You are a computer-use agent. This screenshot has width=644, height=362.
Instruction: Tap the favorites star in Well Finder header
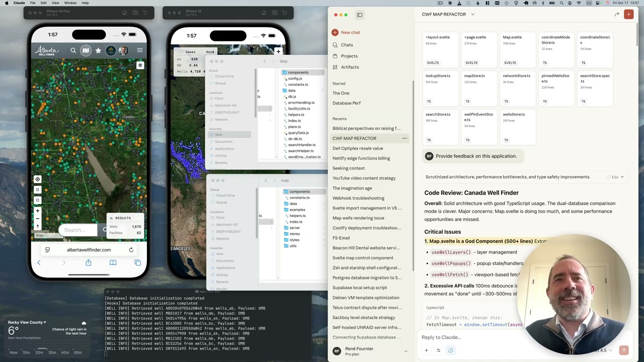pos(98,50)
